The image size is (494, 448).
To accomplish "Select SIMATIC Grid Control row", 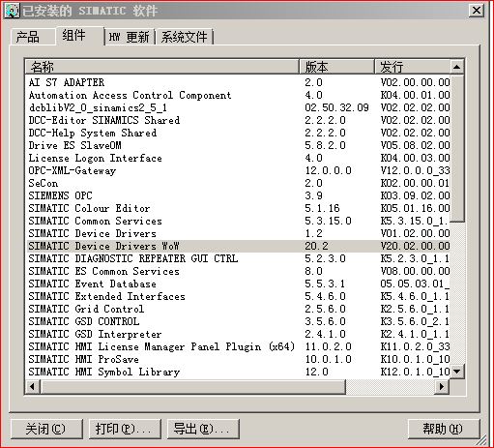I will pos(238,309).
